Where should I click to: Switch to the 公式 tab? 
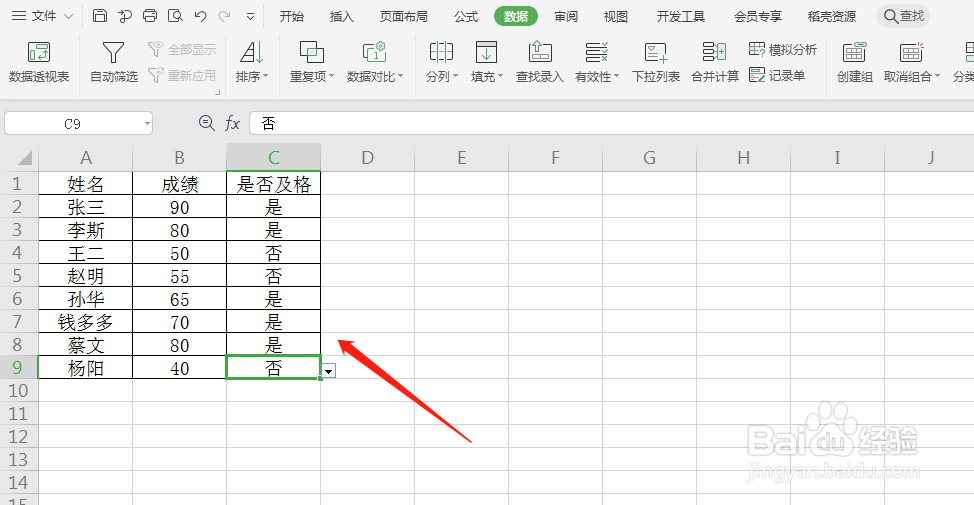(x=465, y=16)
